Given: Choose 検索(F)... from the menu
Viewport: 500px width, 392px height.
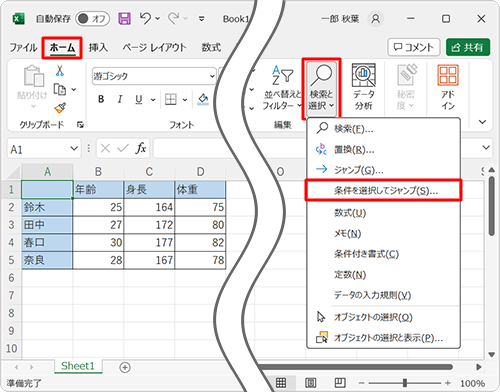Looking at the screenshot, I should click(x=383, y=129).
